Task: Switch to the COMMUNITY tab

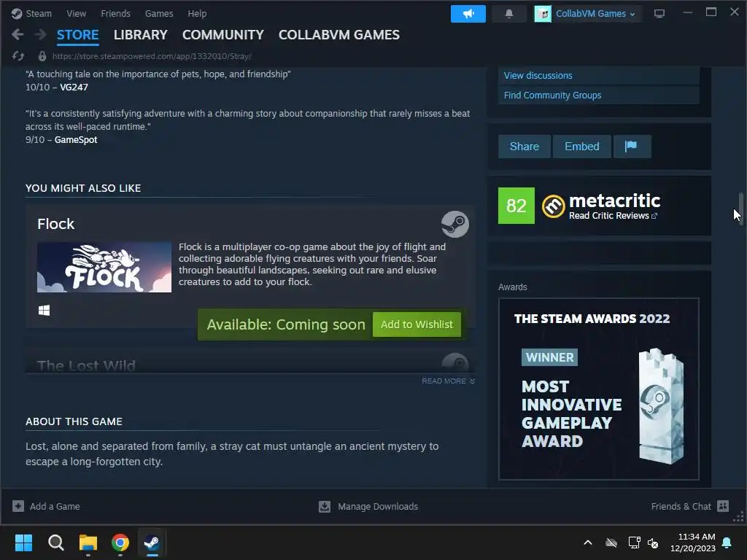Action: (223, 35)
